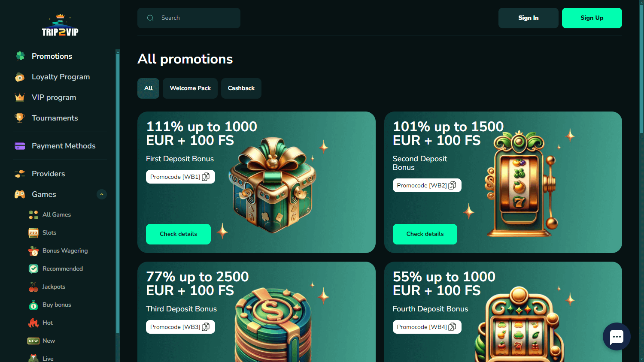644x362 pixels.
Task: Copy the WB4 promocode icon
Action: click(452, 327)
